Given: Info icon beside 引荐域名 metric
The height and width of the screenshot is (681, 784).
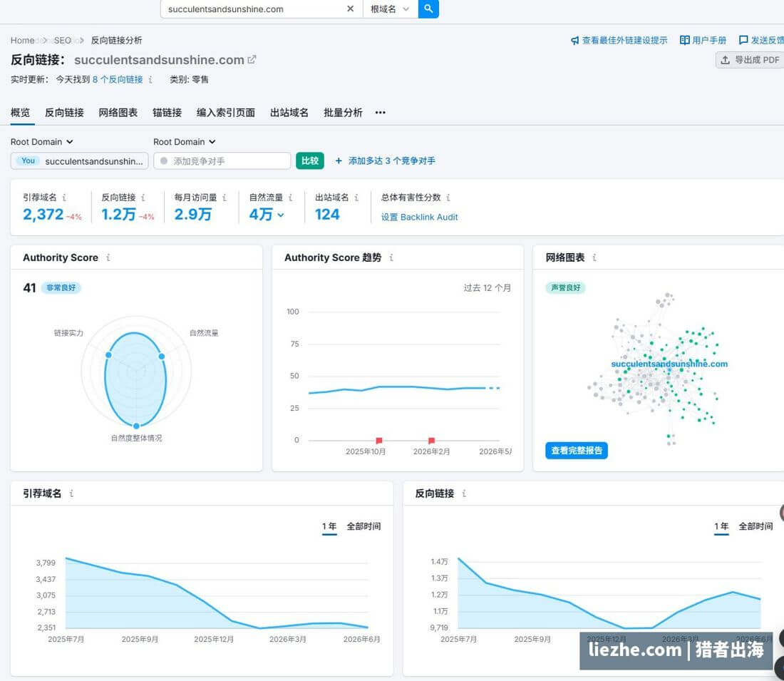Looking at the screenshot, I should click(x=64, y=198).
